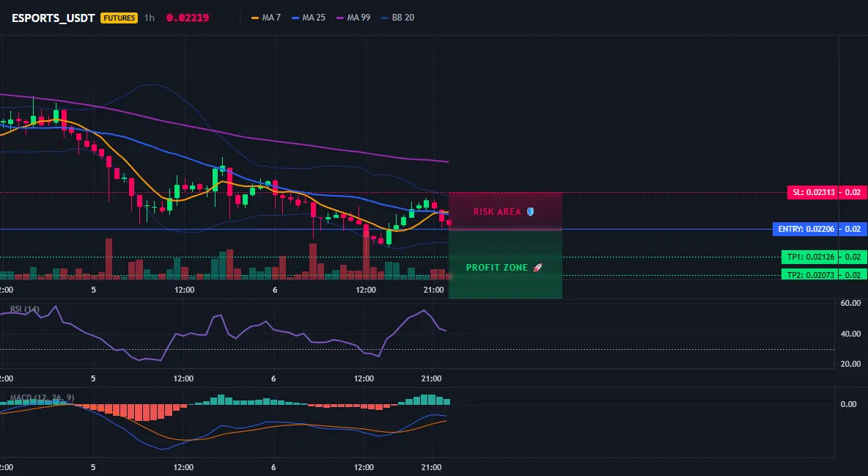Toggle the MA 7 legend entry
This screenshot has width=868, height=476.
pyautogui.click(x=265, y=18)
